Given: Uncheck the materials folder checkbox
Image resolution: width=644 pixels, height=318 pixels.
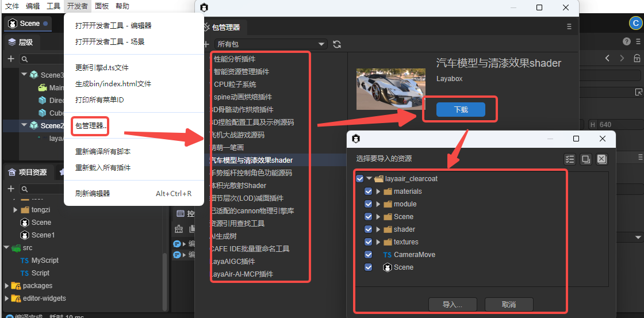Looking at the screenshot, I should tap(369, 191).
